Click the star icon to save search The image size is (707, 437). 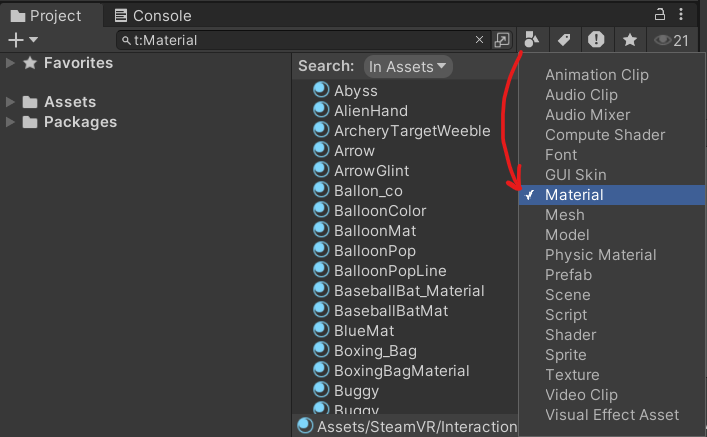[629, 40]
